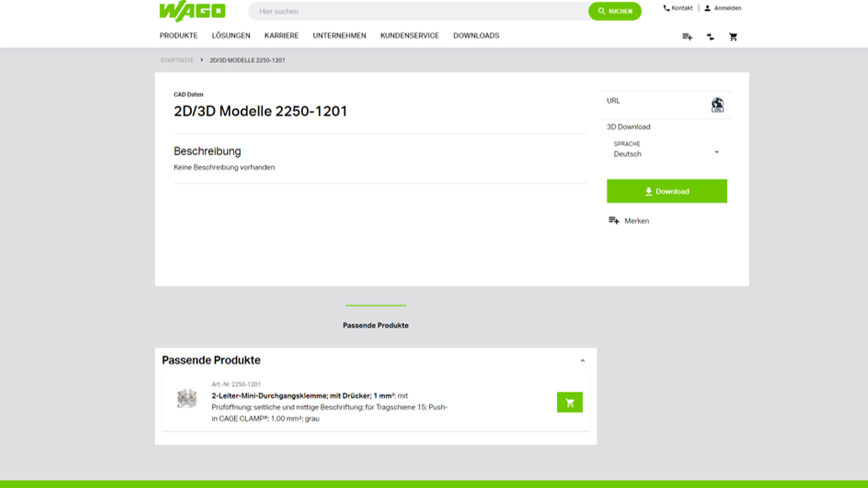Click the URL globe icon
This screenshot has height=488, width=868.
(x=717, y=105)
